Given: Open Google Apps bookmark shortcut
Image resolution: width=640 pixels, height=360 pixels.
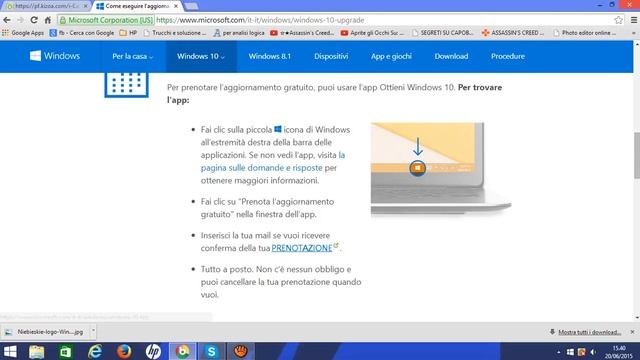Looking at the screenshot, I should pos(23,33).
